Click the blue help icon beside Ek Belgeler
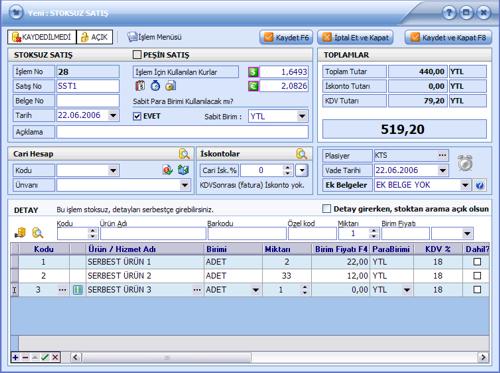The image size is (500, 373). (480, 185)
